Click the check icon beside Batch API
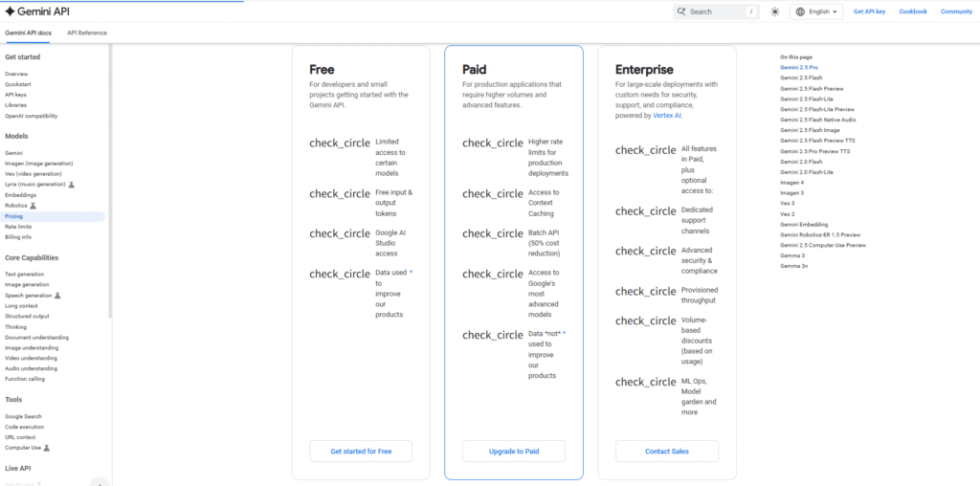980x486 pixels. [492, 233]
